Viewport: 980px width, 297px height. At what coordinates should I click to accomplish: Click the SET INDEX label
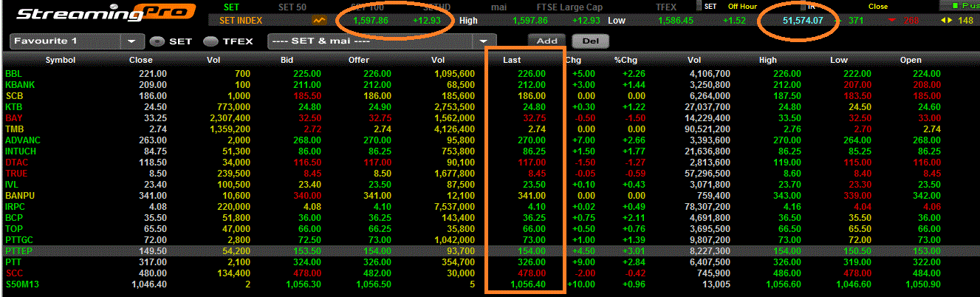[x=241, y=21]
